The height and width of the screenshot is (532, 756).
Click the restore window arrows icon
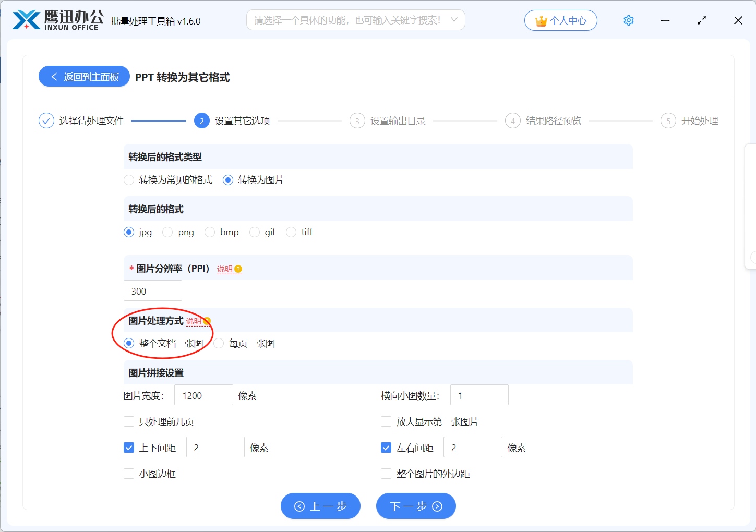pyautogui.click(x=702, y=20)
